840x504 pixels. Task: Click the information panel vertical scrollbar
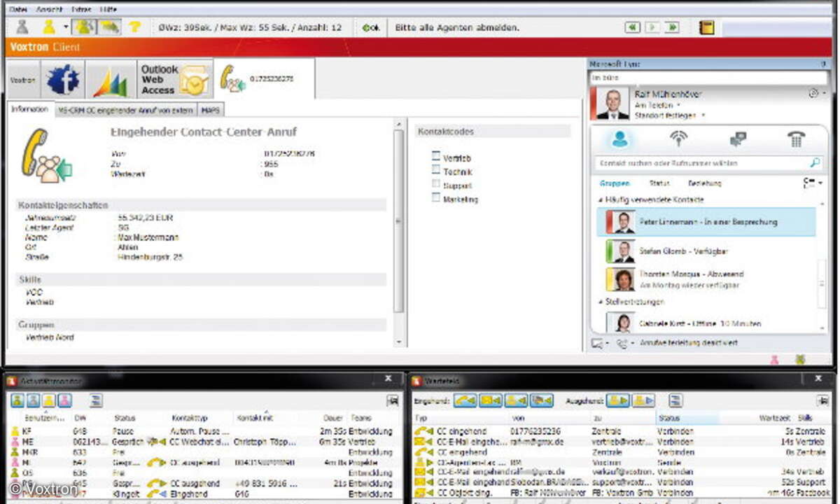[x=400, y=220]
